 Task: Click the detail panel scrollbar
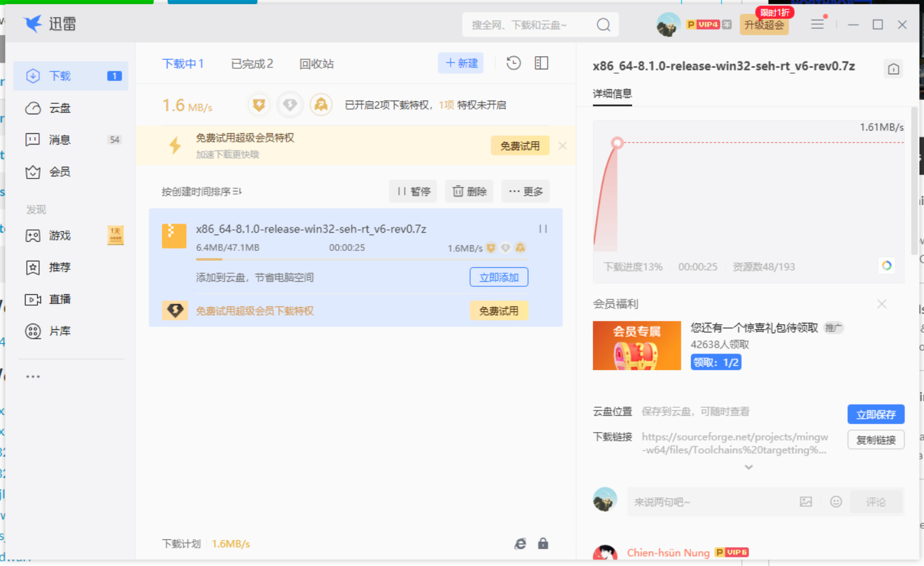[914, 180]
